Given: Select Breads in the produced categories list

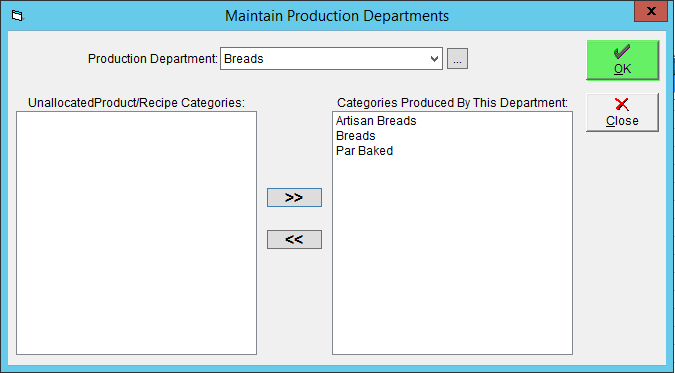Looking at the screenshot, I should 356,136.
